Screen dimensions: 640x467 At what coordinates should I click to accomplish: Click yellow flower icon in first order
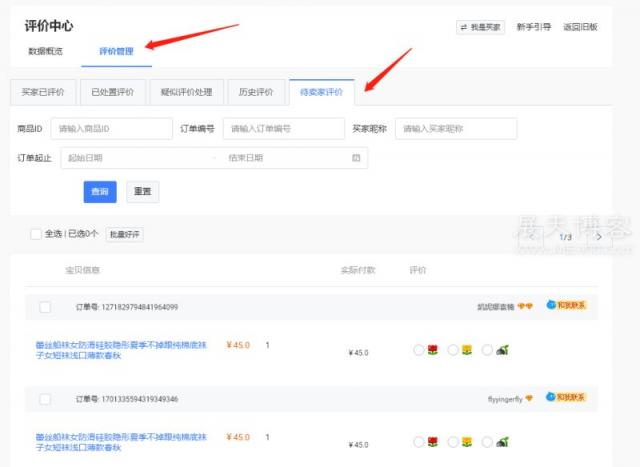(x=467, y=350)
